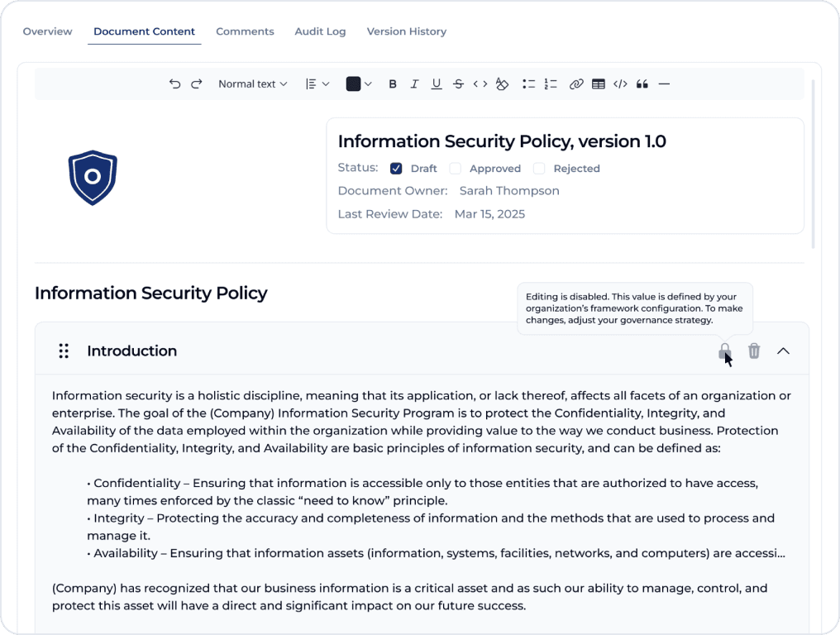Insert a hyperlink using the link icon
The width and height of the screenshot is (840, 635).
click(x=576, y=84)
